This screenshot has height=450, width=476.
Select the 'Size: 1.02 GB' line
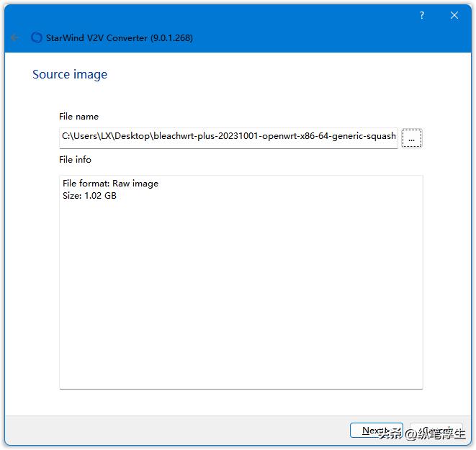[x=89, y=196]
